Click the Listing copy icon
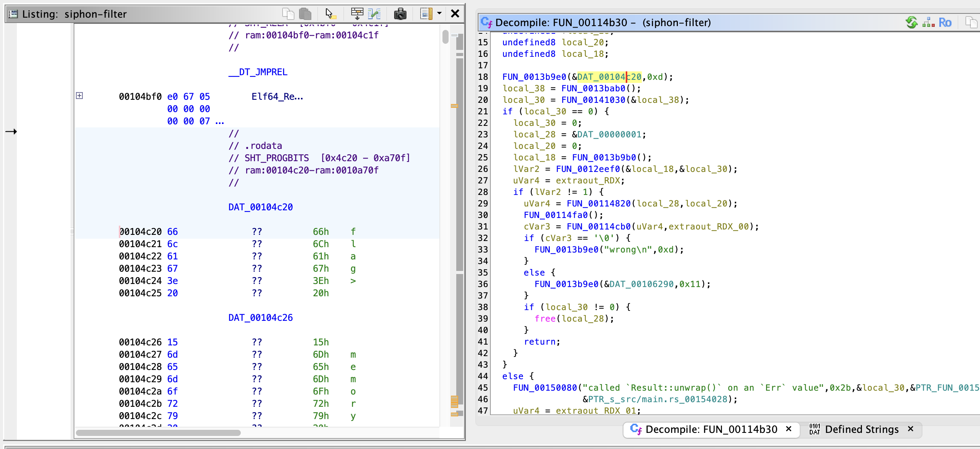Image resolution: width=980 pixels, height=449 pixels. 288,14
